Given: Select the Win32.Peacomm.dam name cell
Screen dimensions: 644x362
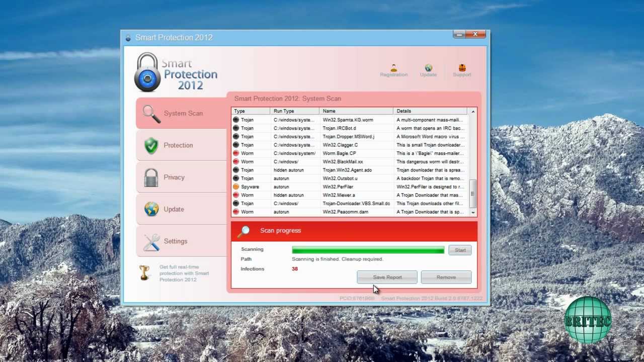Looking at the screenshot, I should 345,212.
